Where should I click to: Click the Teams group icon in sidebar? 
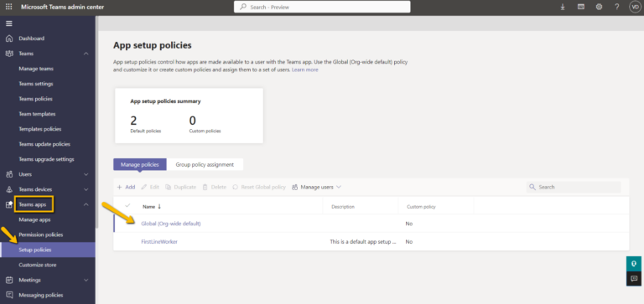click(x=9, y=54)
